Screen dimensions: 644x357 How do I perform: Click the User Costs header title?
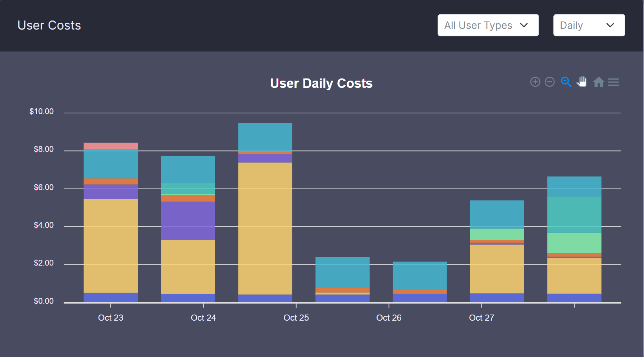[49, 25]
